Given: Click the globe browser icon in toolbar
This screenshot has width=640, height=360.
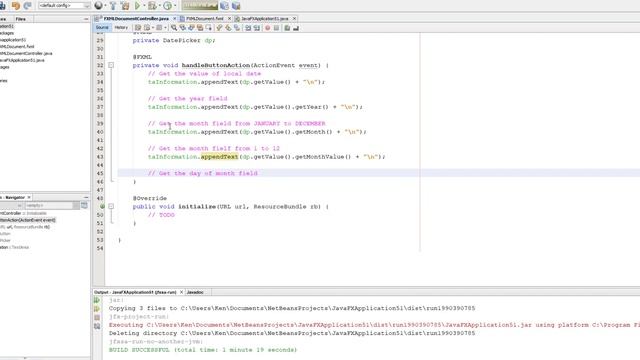Looking at the screenshot, I should pyautogui.click(x=98, y=6).
